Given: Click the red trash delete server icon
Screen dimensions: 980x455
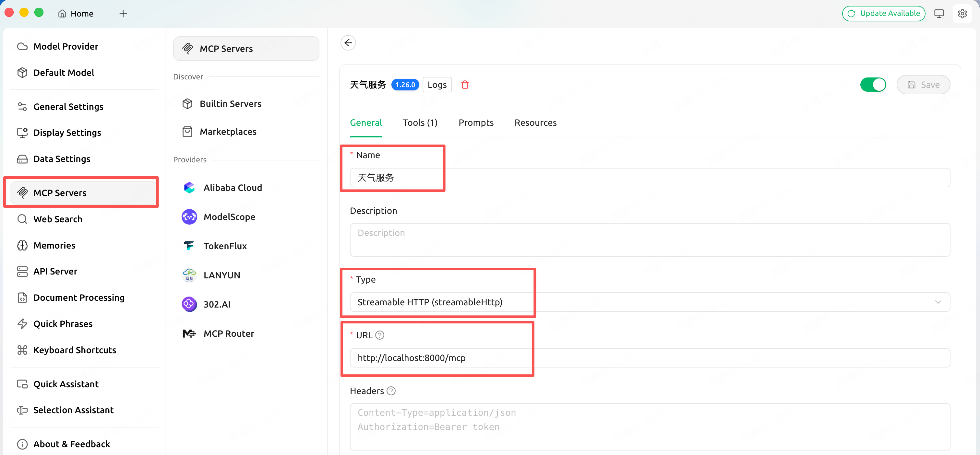Looking at the screenshot, I should [464, 84].
